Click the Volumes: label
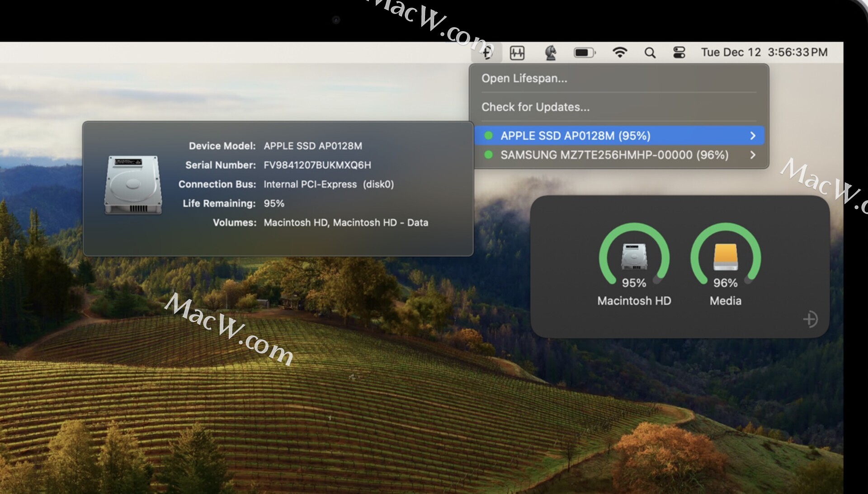This screenshot has height=494, width=868. pos(234,222)
